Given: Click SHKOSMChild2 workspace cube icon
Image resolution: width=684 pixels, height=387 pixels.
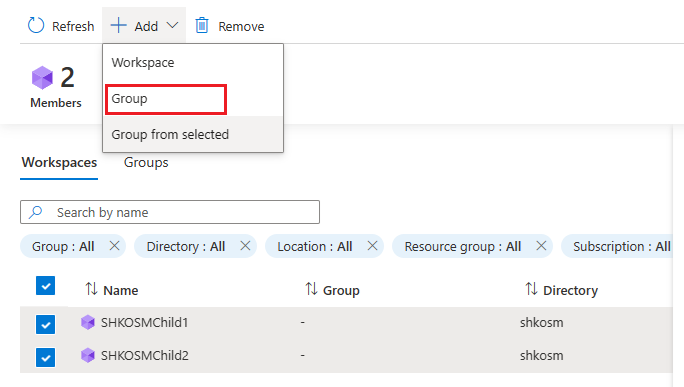Looking at the screenshot, I should coord(88,355).
